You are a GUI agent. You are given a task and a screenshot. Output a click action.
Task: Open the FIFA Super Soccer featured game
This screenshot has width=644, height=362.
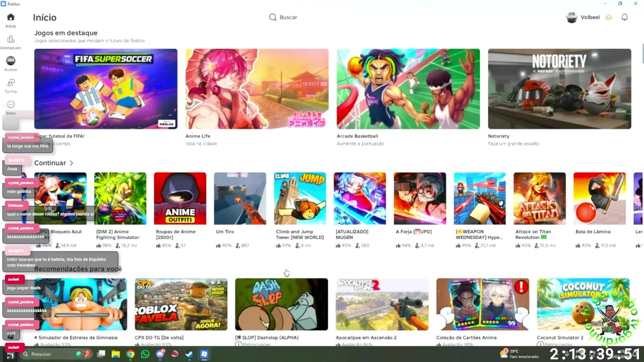[106, 88]
